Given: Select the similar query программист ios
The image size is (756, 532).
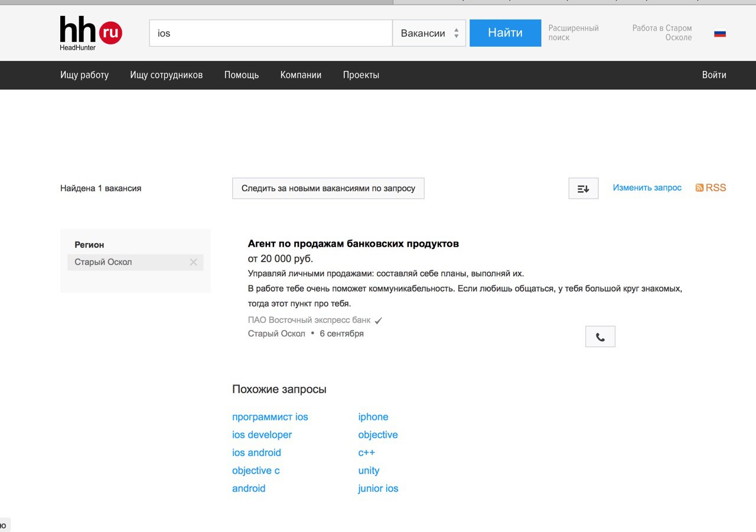Looking at the screenshot, I should coord(270,417).
